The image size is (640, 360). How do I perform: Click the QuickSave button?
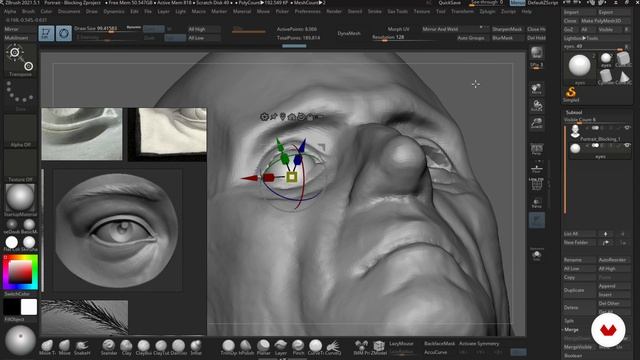coord(450,3)
